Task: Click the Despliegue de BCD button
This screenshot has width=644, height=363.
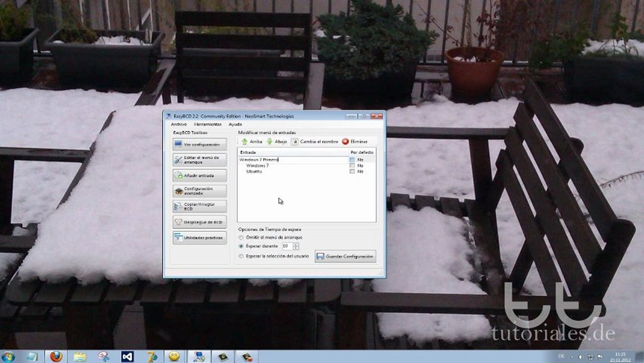Action: (x=200, y=222)
